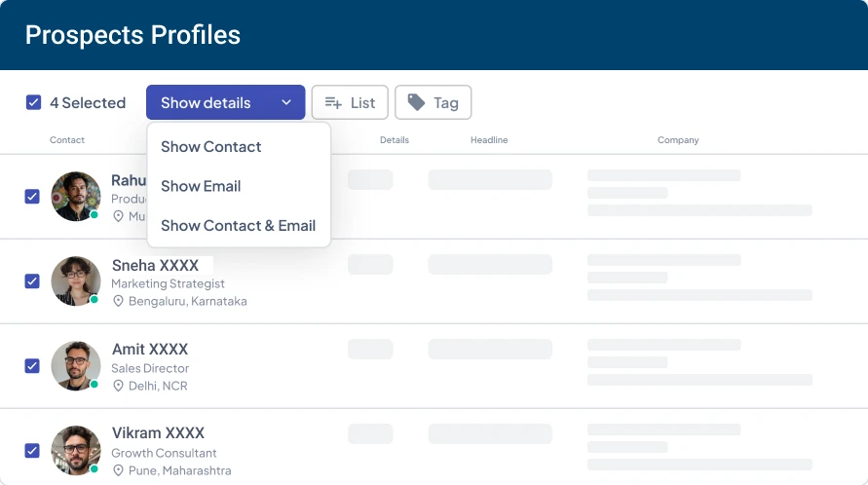
Task: Select the Show Email option
Action: 201,186
